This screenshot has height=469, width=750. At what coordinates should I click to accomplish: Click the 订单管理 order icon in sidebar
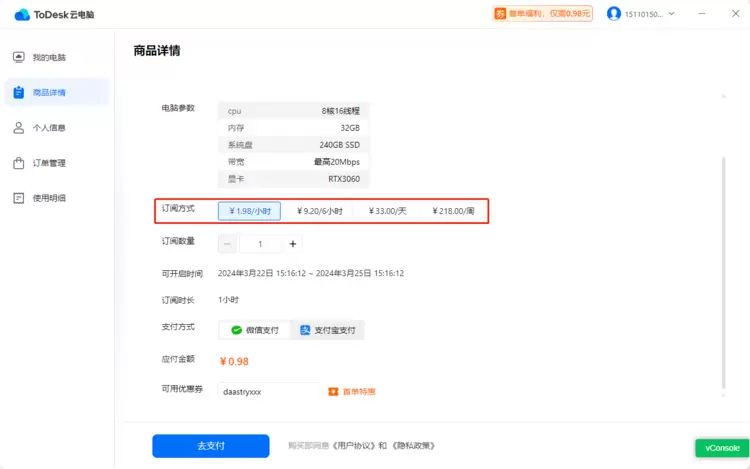[19, 163]
